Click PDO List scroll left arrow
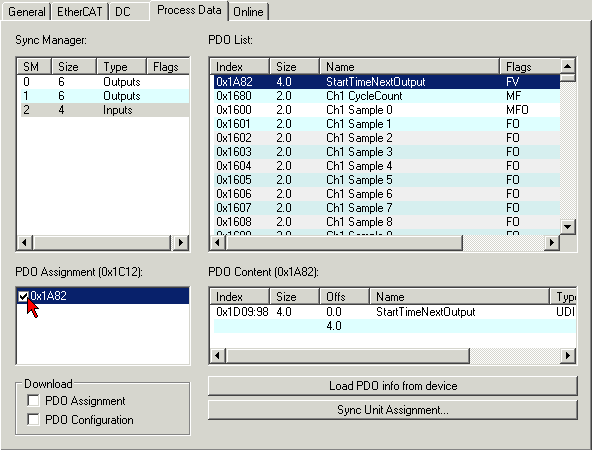This screenshot has height=450, width=592. coord(217,242)
